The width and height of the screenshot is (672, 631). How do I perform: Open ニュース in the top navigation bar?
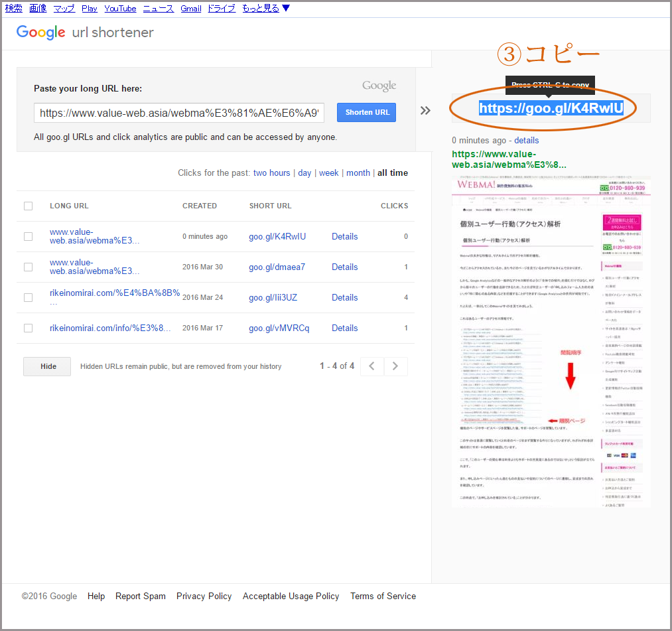[159, 8]
